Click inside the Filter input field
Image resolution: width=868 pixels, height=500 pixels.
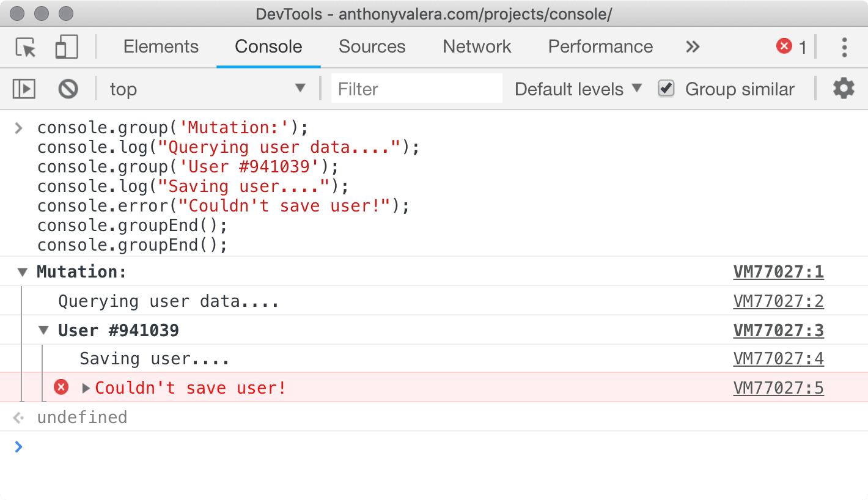click(416, 89)
